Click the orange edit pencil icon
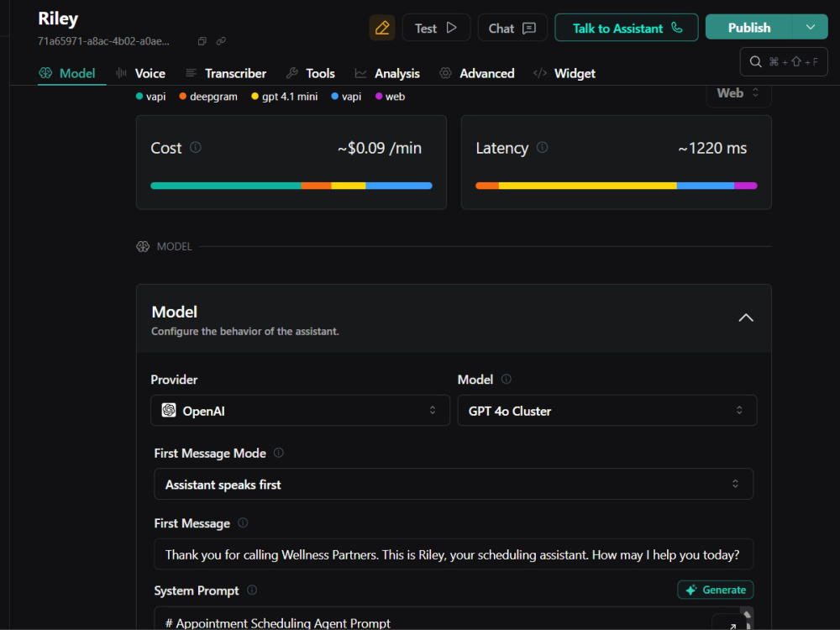This screenshot has width=840, height=630. (x=382, y=28)
